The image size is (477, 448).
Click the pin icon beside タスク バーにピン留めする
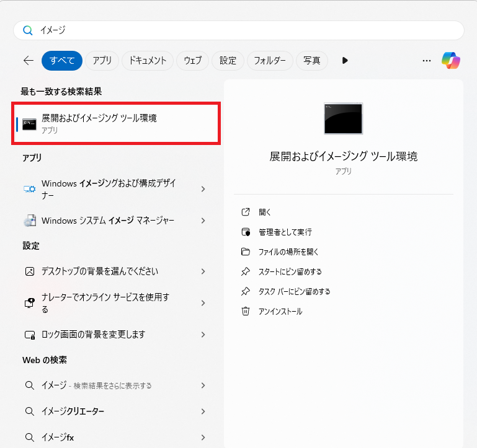click(x=246, y=291)
